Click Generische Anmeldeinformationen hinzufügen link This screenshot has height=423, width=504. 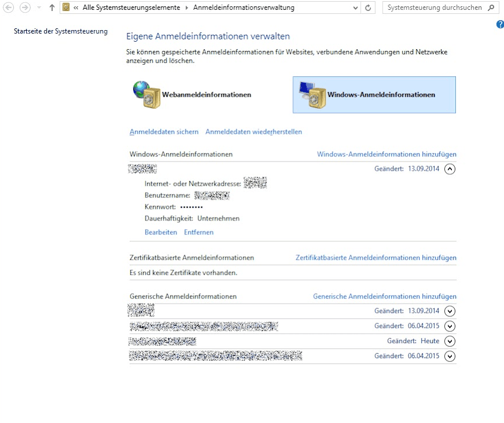(x=385, y=296)
